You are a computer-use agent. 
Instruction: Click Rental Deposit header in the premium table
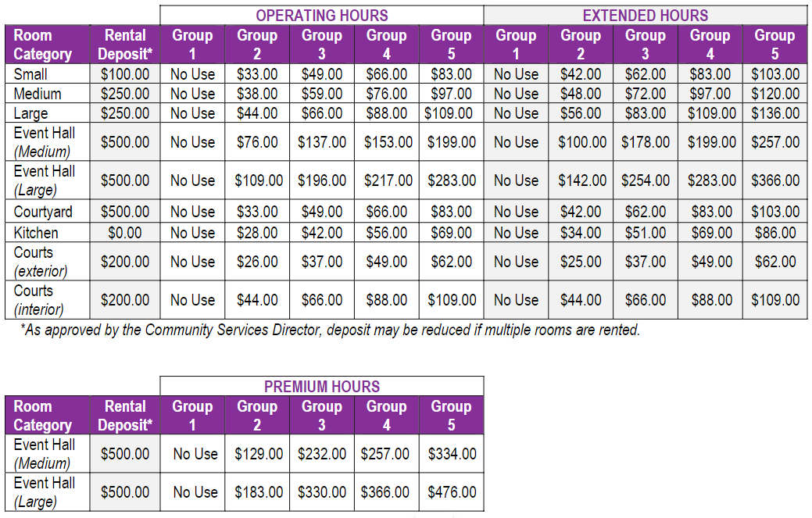tap(125, 416)
